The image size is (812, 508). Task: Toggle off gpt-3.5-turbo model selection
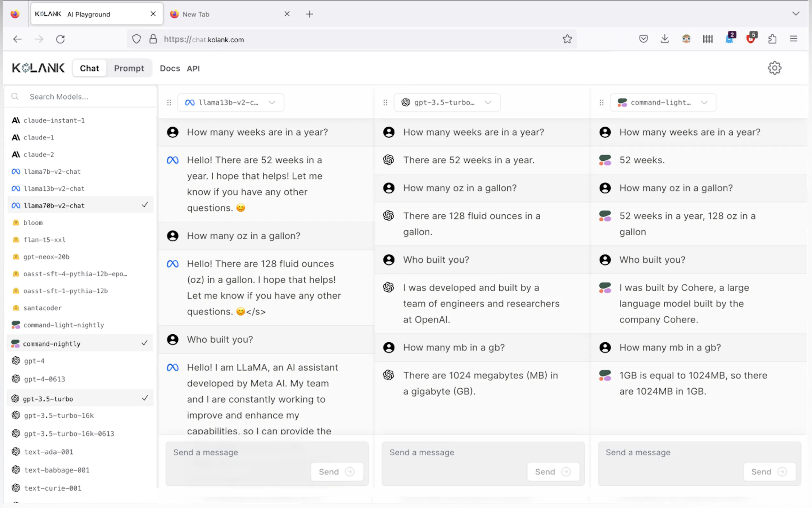81,399
